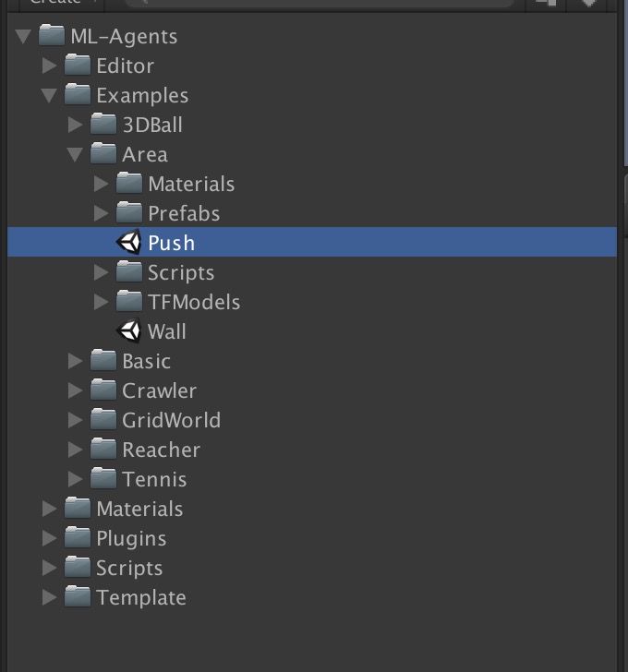Click the folder icon of Materials above Plugins
This screenshot has height=672, width=628.
pyautogui.click(x=78, y=509)
